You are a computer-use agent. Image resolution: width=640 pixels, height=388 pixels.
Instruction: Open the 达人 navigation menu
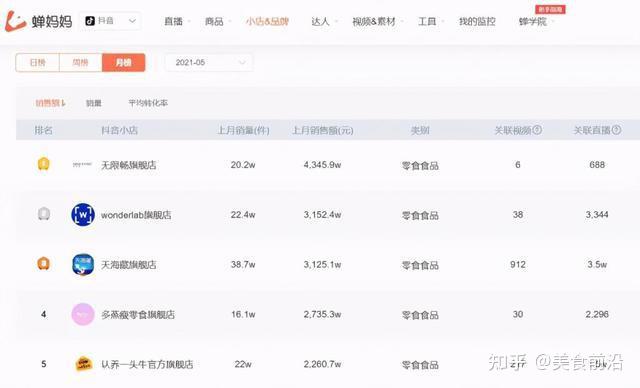(320, 21)
